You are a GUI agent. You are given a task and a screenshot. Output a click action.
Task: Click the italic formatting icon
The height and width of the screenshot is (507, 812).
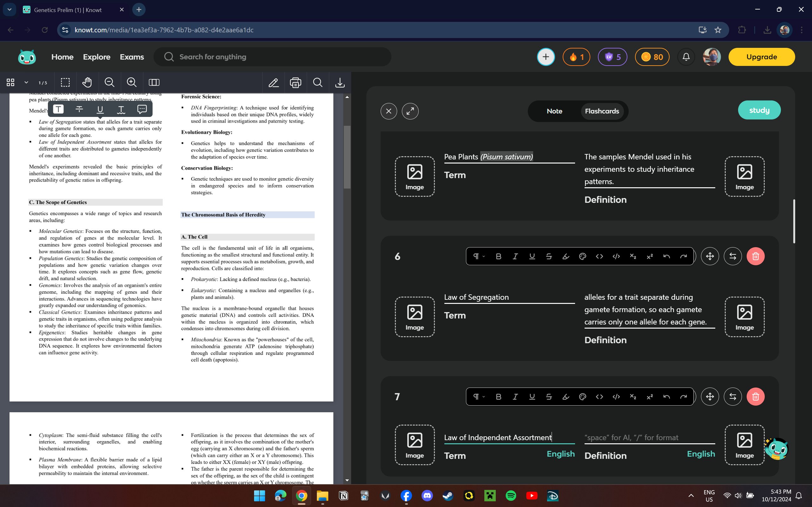click(515, 397)
